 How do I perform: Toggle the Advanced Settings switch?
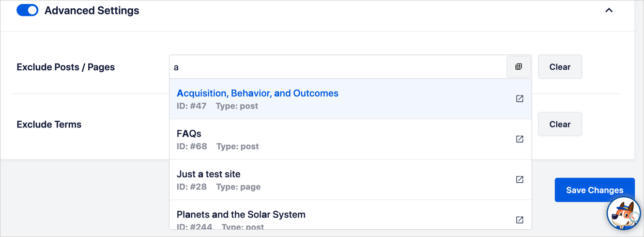click(x=28, y=10)
